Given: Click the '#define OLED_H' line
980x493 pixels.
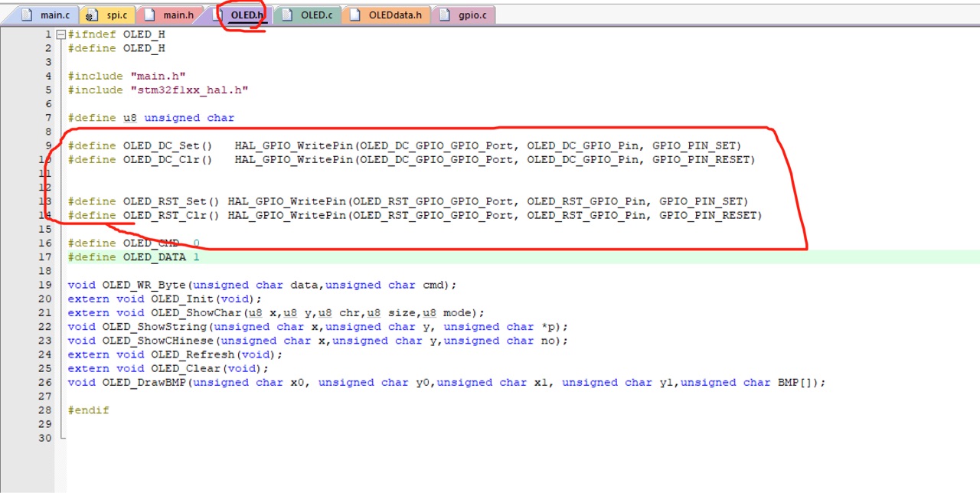Looking at the screenshot, I should [x=116, y=48].
